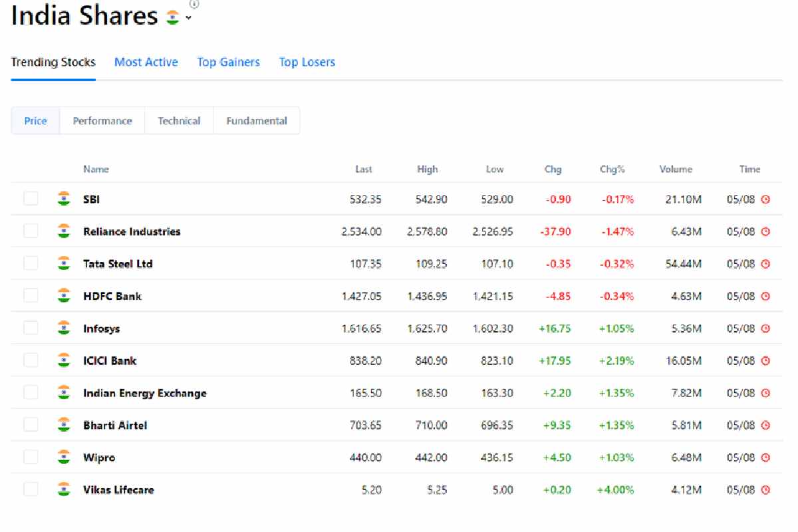
Task: Click the red clock icon in ICICI Bank row
Action: (765, 360)
